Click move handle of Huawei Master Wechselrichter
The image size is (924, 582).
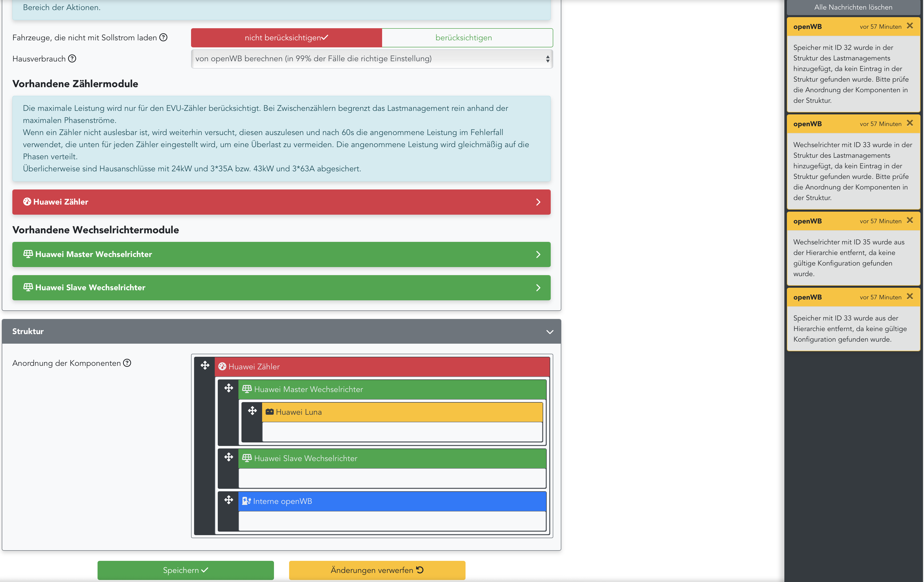(x=229, y=388)
